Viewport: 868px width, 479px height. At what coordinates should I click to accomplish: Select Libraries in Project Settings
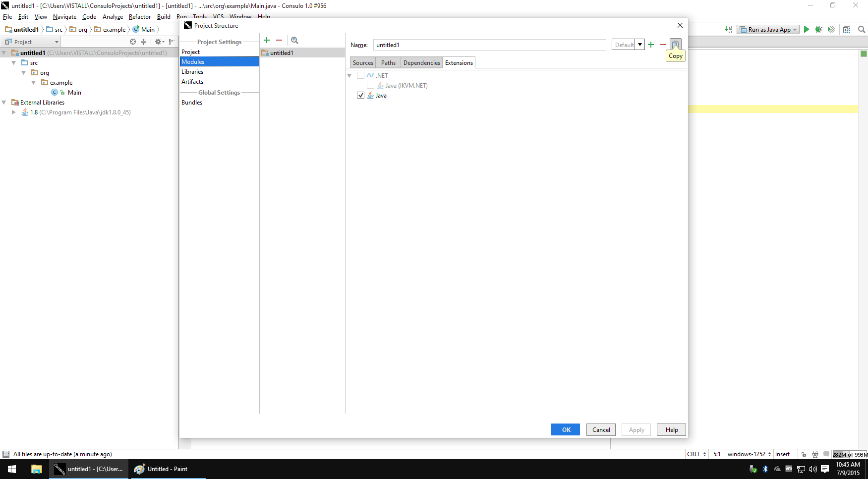point(220,71)
